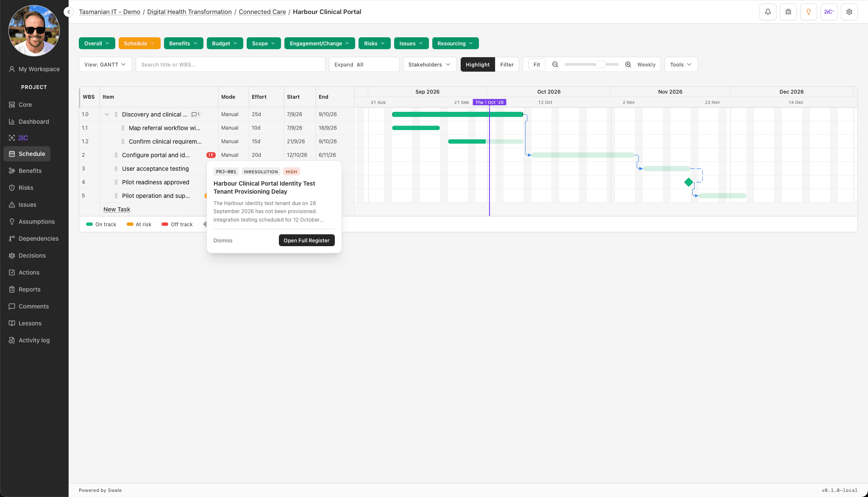
Task: Click Open Full Register button
Action: click(306, 240)
